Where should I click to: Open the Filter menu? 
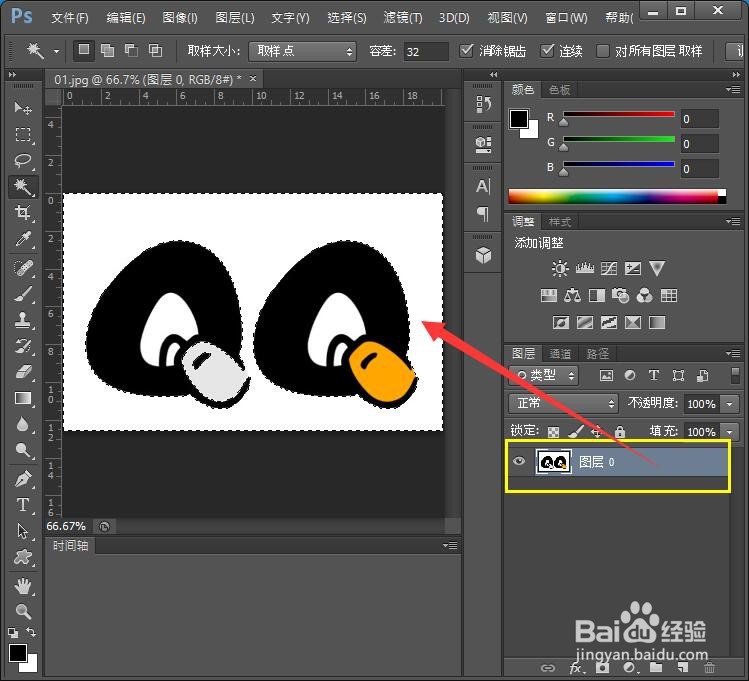[403, 18]
